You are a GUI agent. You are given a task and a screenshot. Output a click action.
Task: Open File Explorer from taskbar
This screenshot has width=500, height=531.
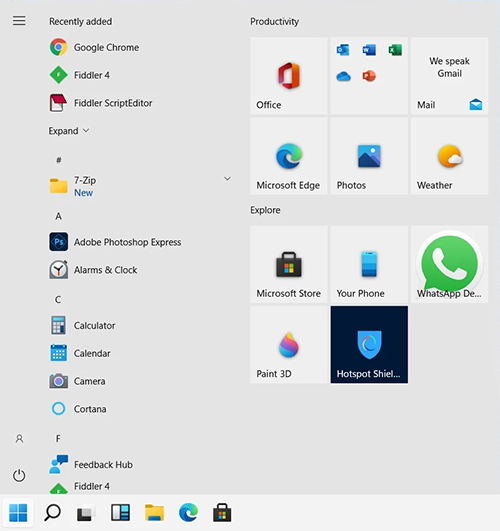154,513
